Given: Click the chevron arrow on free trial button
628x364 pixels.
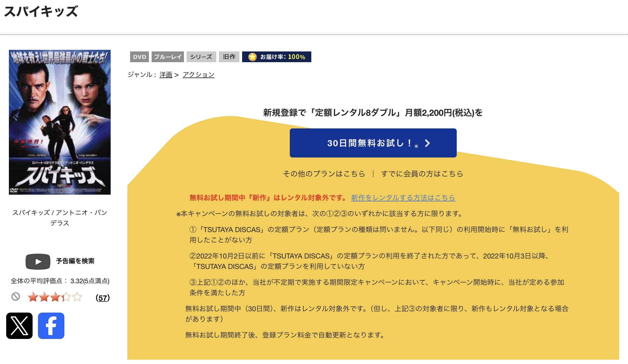Looking at the screenshot, I should 427,143.
